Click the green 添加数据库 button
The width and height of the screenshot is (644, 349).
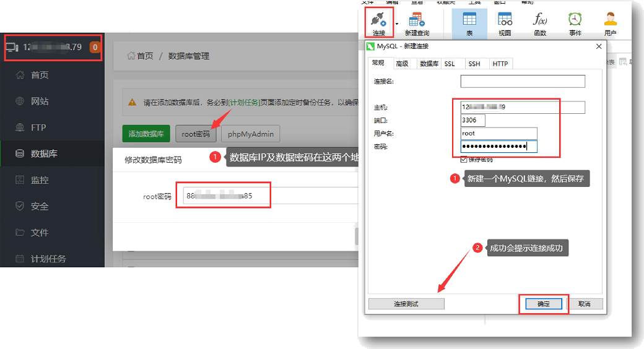coord(146,134)
